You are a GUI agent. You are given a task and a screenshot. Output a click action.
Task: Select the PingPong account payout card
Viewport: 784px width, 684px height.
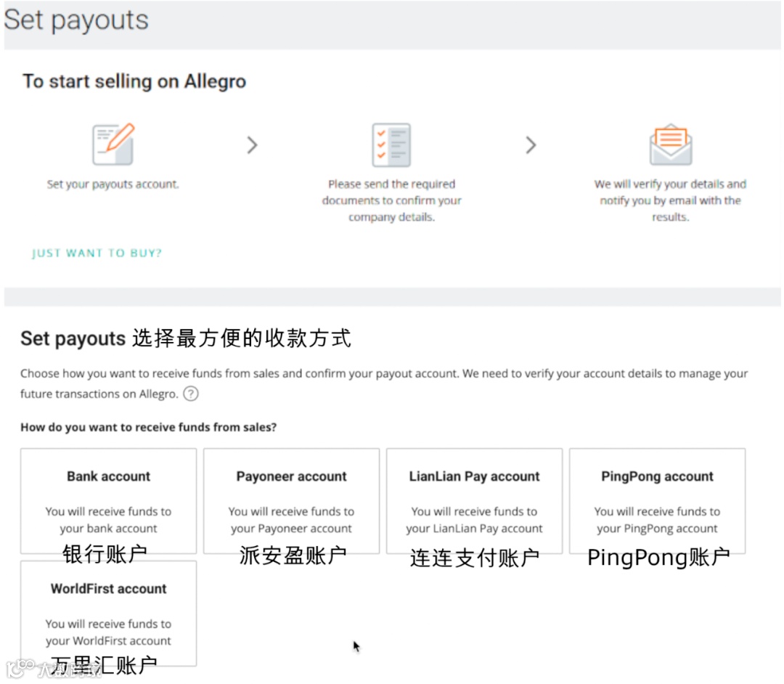point(658,501)
